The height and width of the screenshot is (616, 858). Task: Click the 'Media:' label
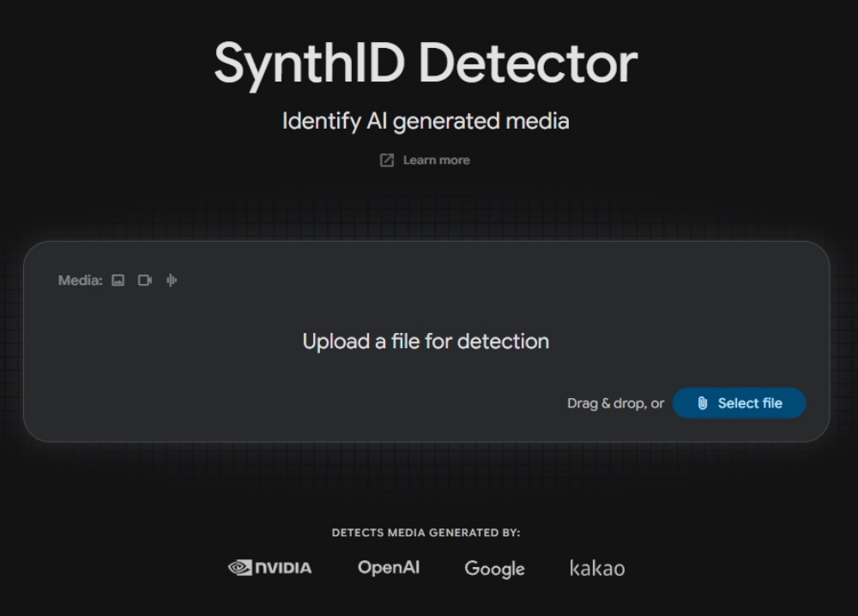coord(81,281)
